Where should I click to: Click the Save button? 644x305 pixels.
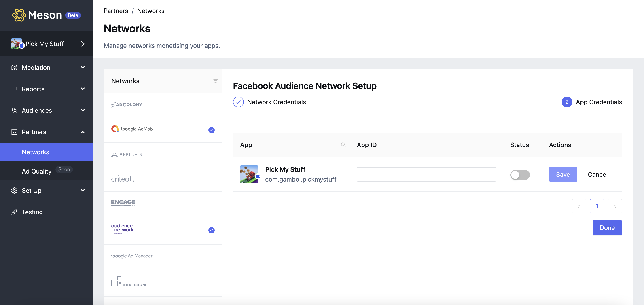point(563,174)
